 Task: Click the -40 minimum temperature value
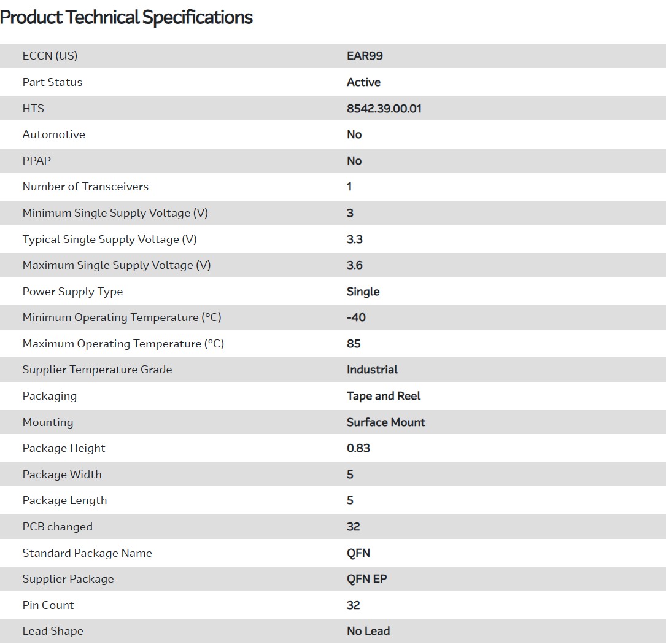356,317
